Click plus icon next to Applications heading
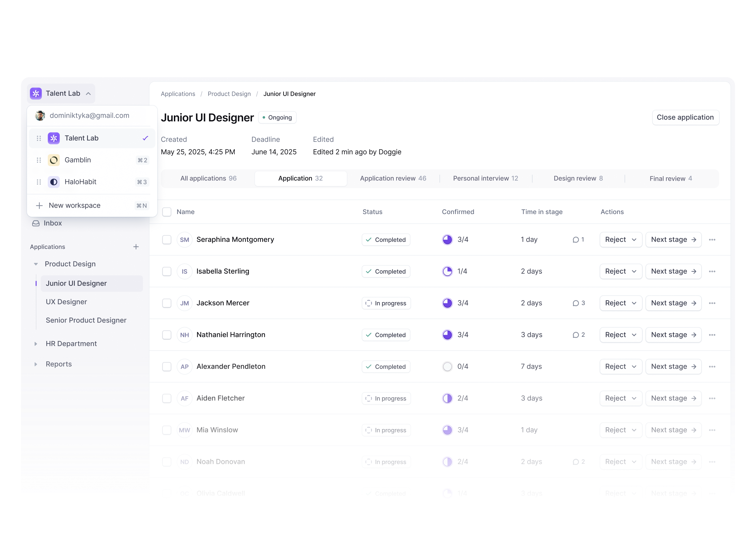 point(136,247)
